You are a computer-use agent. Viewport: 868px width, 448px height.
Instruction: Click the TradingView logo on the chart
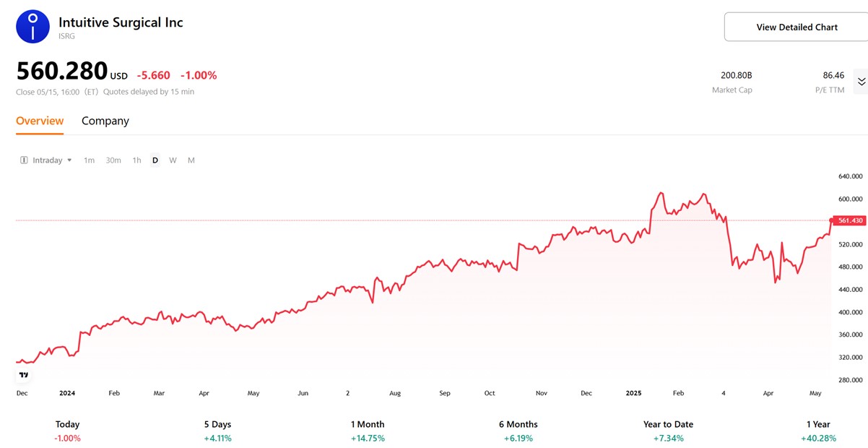[24, 374]
